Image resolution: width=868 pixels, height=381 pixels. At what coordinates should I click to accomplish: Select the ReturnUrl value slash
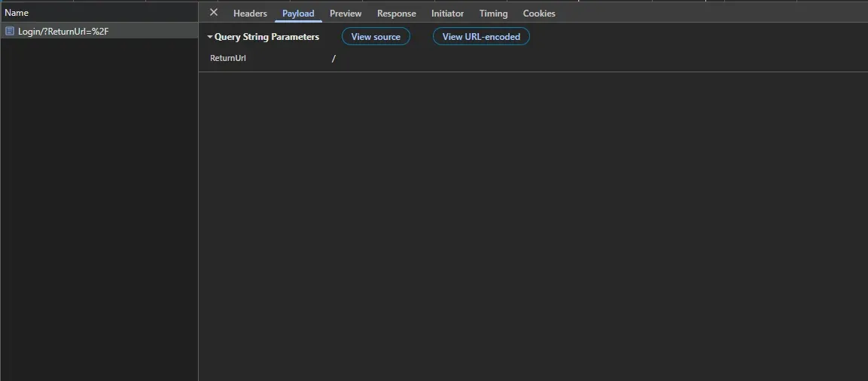point(333,58)
